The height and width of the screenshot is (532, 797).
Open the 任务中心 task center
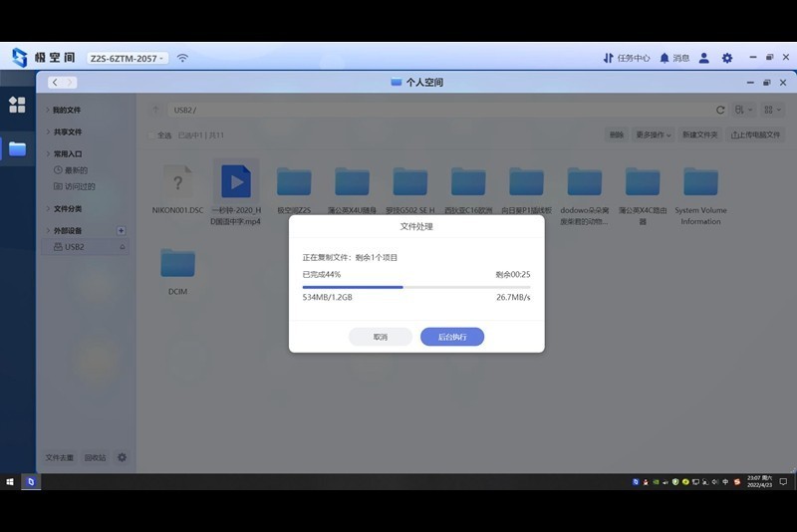(627, 58)
